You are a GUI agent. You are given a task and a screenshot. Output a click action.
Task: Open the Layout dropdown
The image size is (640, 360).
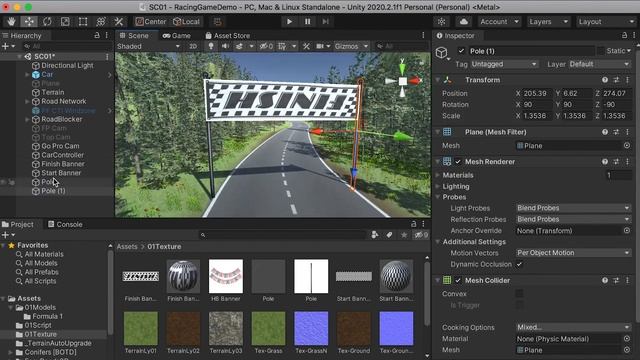coord(606,22)
